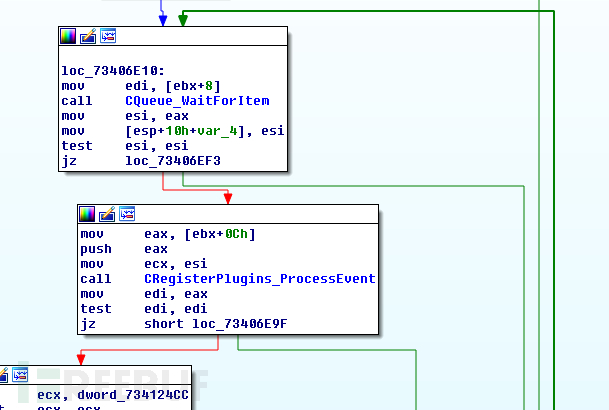The height and width of the screenshot is (410, 609).
Task: Select line test esi, esi
Action: pos(125,146)
